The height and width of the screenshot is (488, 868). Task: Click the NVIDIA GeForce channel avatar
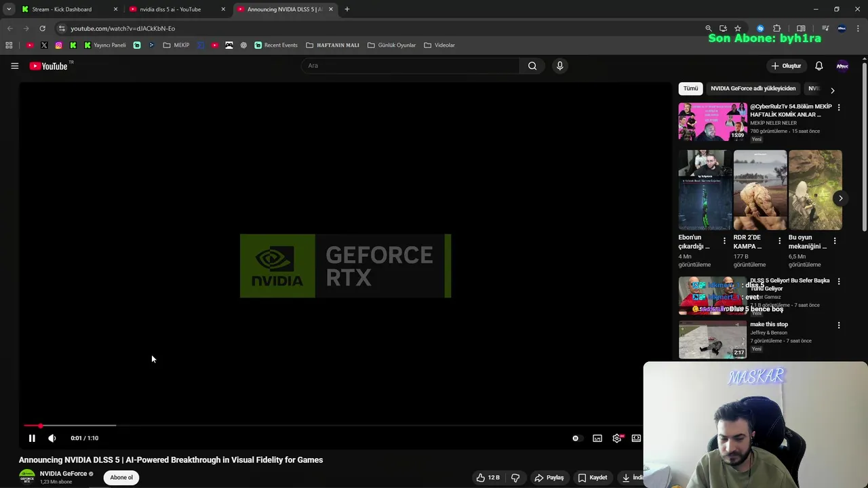point(27,477)
